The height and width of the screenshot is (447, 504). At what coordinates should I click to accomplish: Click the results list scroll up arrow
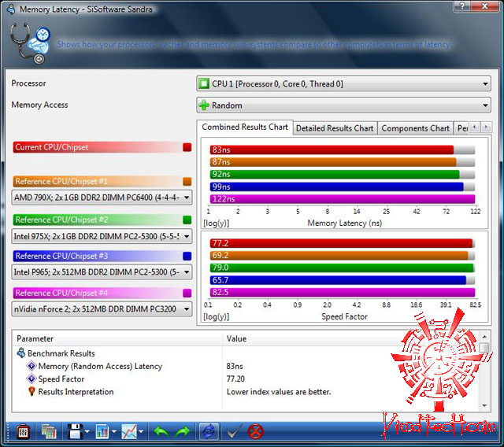484,337
